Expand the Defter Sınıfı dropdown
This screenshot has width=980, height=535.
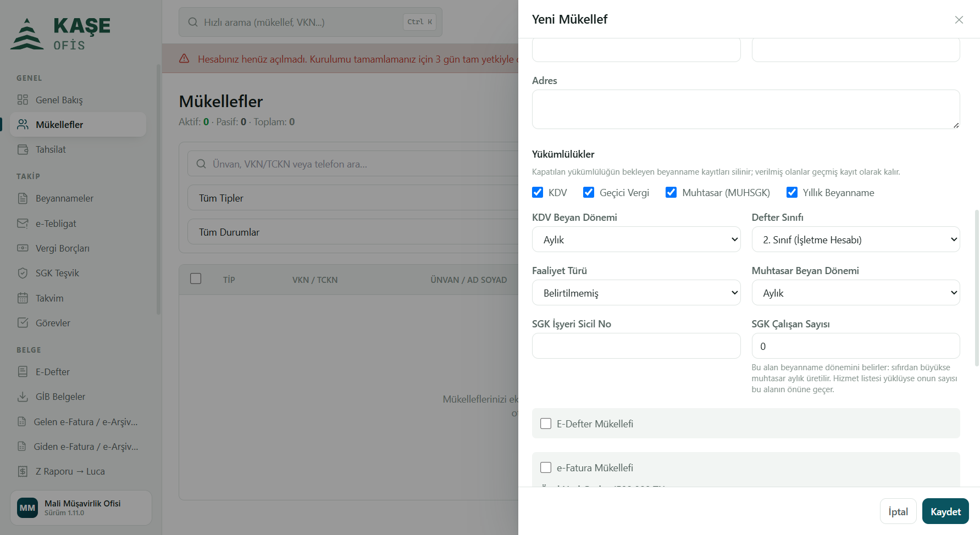(856, 239)
